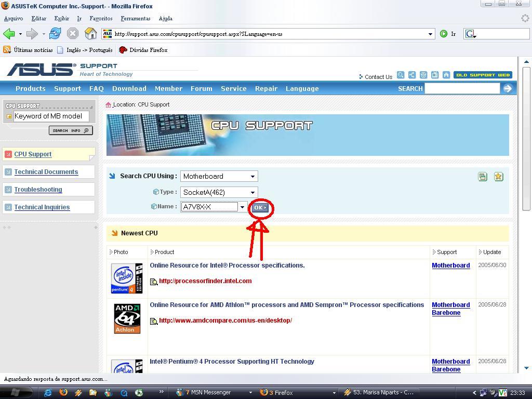The width and height of the screenshot is (532, 399).
Task: Click Forum in the ASUS navigation bar
Action: click(201, 88)
